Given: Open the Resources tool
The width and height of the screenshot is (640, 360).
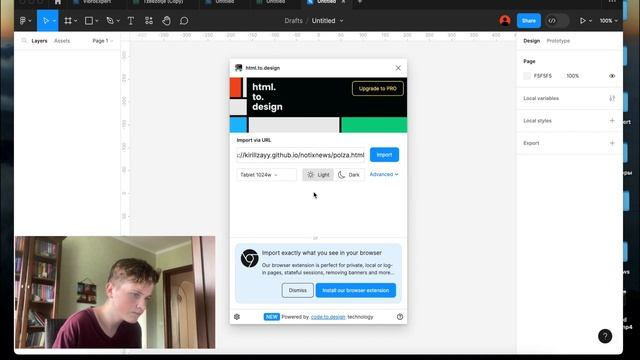Looking at the screenshot, I should tap(149, 21).
